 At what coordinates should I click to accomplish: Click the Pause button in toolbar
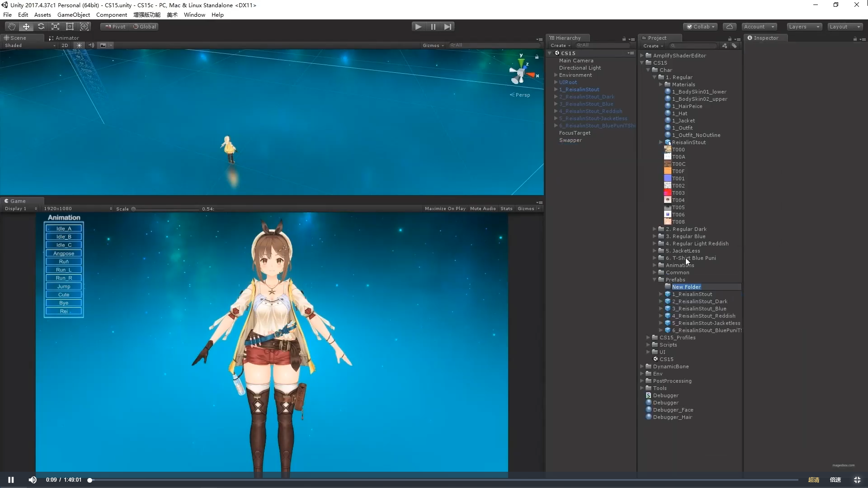(434, 26)
